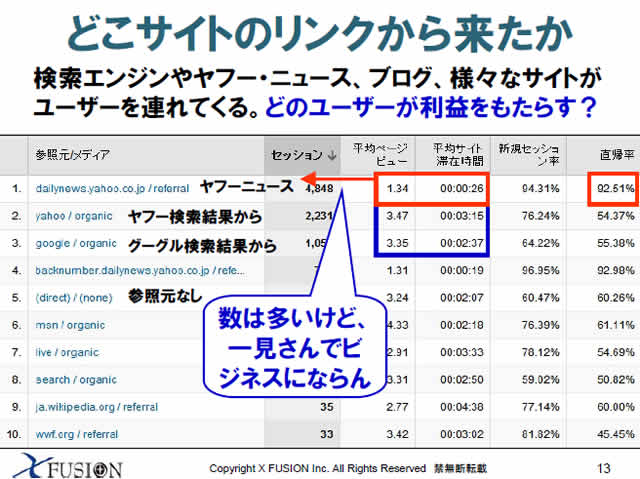Click the page view value 3.47

coord(397,216)
